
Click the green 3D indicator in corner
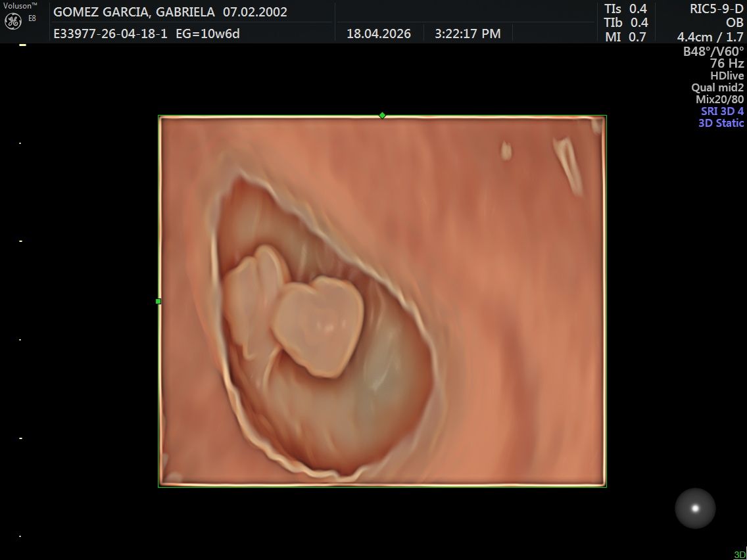click(739, 555)
